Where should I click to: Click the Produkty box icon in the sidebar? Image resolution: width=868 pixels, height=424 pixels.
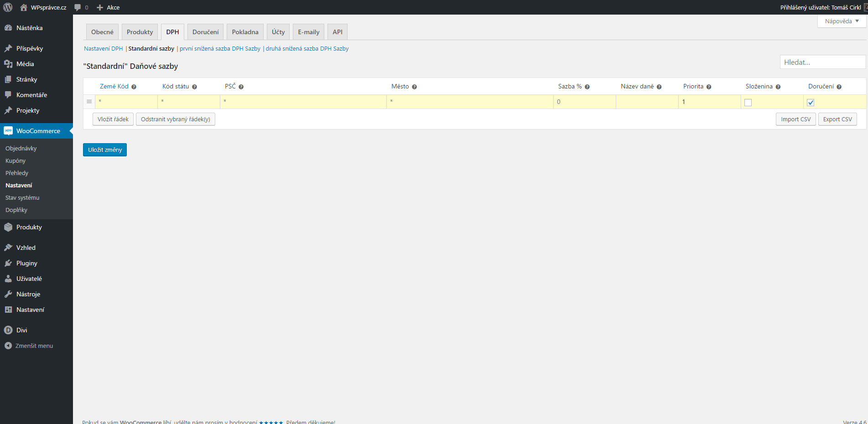8,227
